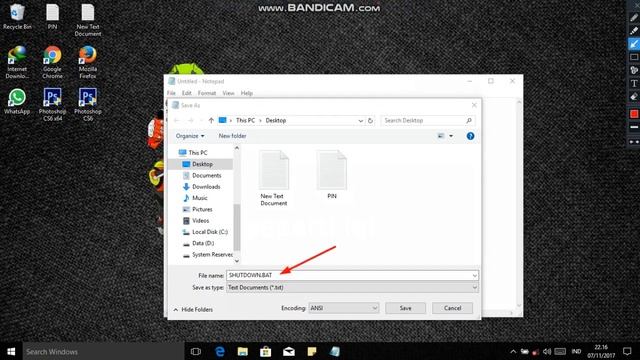
Task: Click the Search Desktop field
Action: click(427, 120)
